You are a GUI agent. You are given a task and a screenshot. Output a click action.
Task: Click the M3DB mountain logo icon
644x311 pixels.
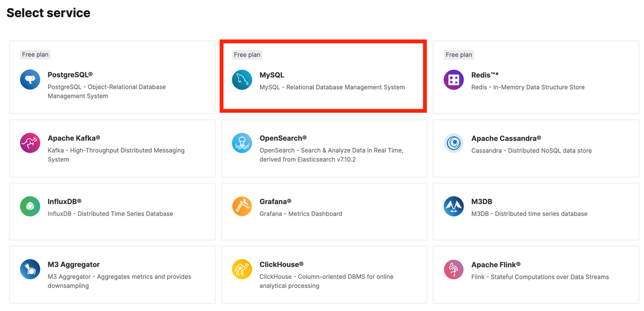click(x=453, y=206)
